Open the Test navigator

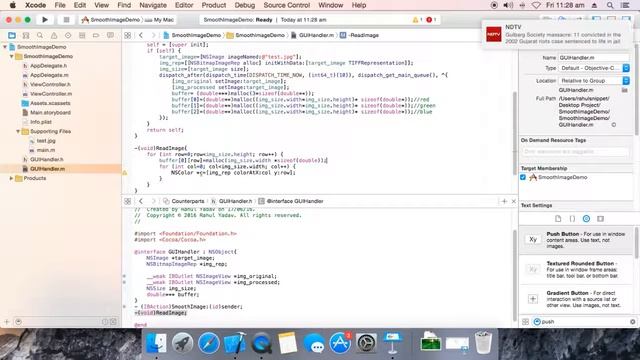(x=68, y=36)
